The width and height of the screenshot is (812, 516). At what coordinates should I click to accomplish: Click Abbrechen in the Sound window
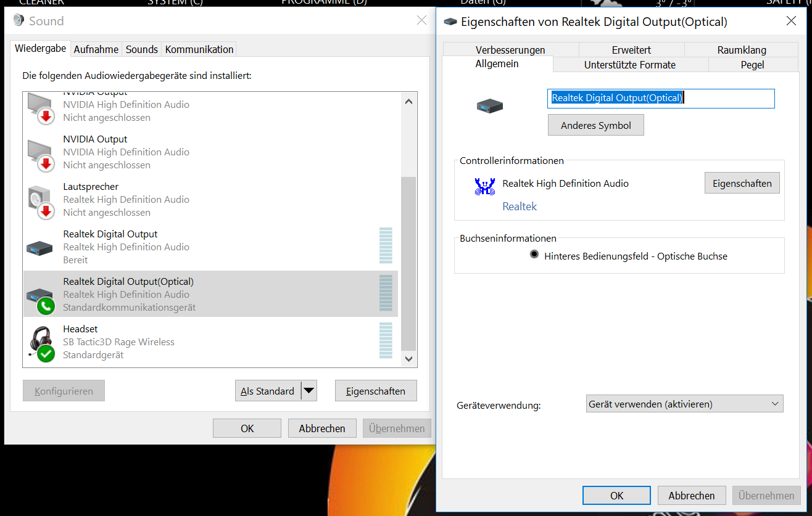322,428
